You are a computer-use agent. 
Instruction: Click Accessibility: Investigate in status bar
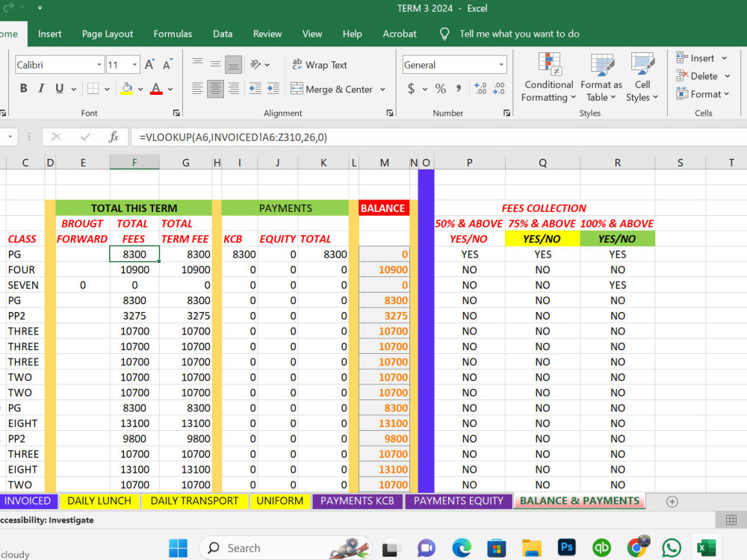tap(46, 520)
